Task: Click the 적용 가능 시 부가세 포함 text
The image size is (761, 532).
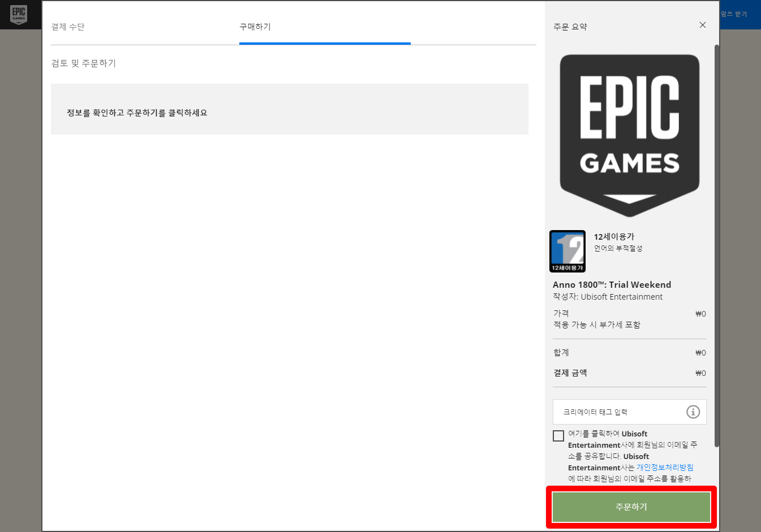Action: (x=597, y=325)
